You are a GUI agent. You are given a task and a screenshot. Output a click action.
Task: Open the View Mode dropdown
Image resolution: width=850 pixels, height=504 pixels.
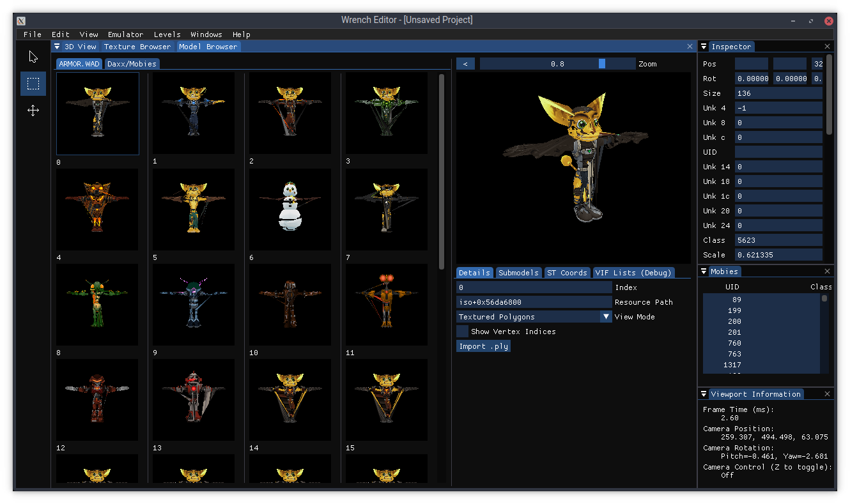606,317
